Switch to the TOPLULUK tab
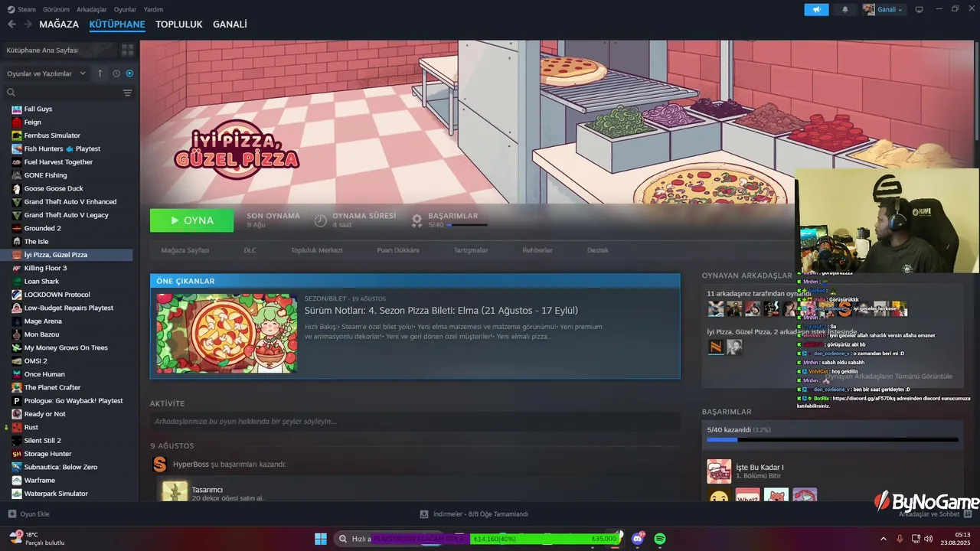The width and height of the screenshot is (980, 551). tap(178, 24)
